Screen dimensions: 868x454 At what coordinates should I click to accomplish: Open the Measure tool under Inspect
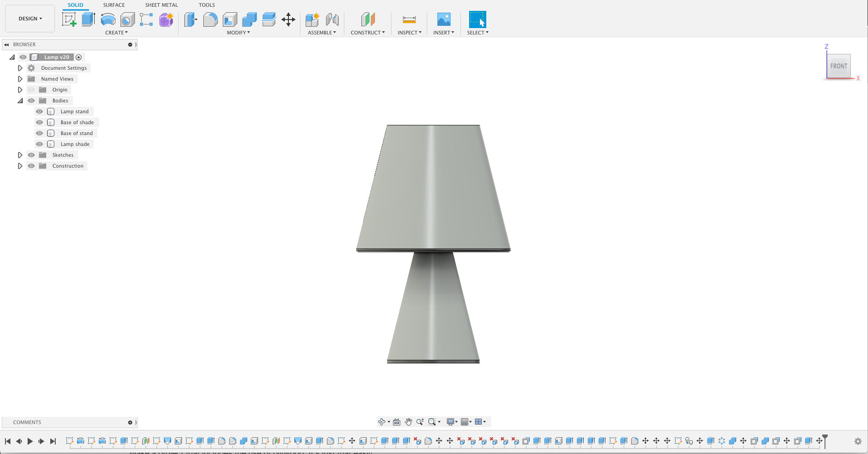(x=408, y=19)
